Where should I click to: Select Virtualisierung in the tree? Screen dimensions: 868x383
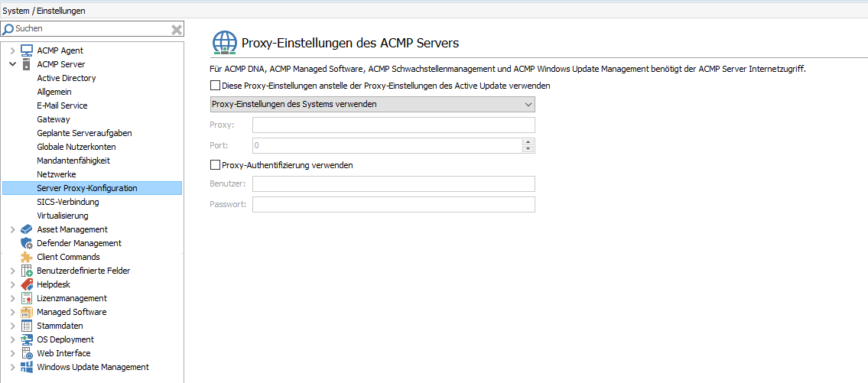pos(63,216)
